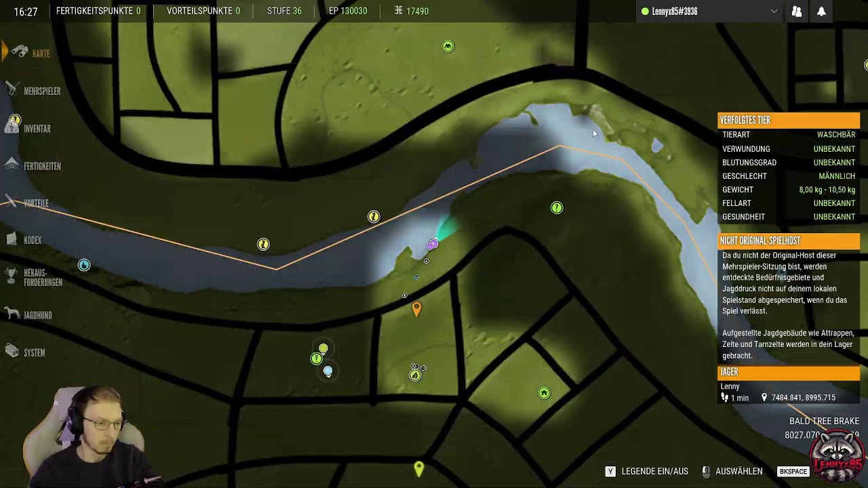
Task: Click the currency symbol beside 17490
Action: pos(399,11)
